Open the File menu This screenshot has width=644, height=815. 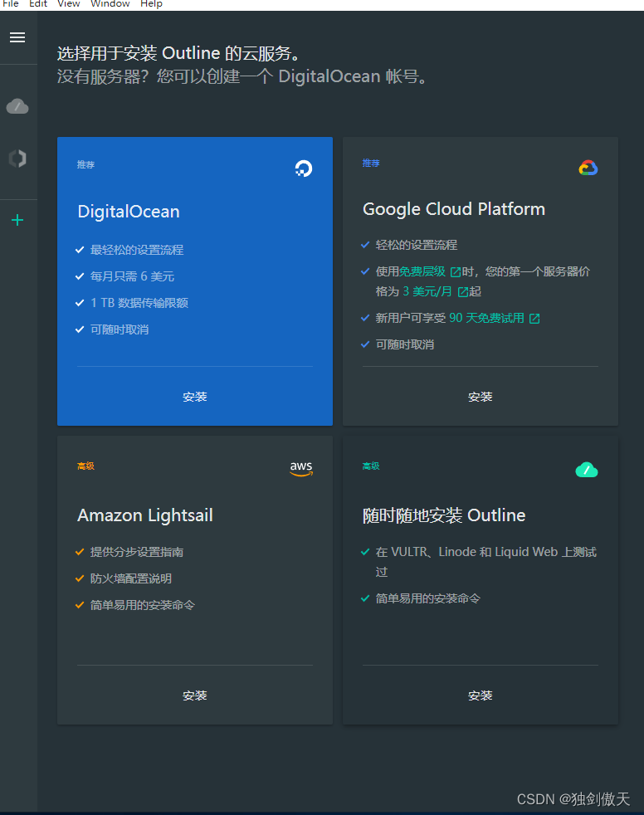pos(11,4)
